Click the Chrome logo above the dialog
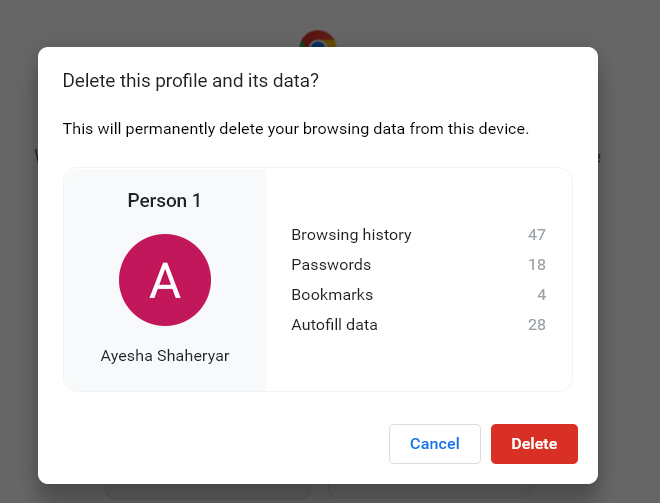 tap(318, 40)
